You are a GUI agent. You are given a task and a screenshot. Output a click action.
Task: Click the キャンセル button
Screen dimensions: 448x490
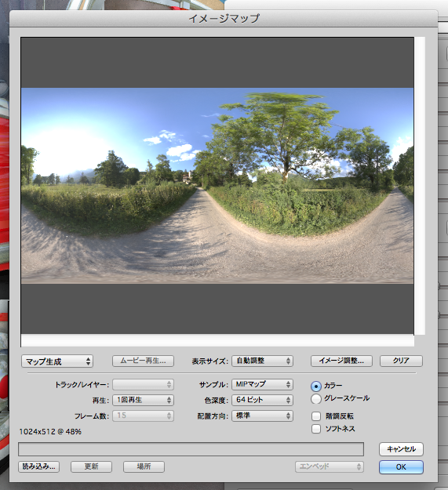coord(401,449)
